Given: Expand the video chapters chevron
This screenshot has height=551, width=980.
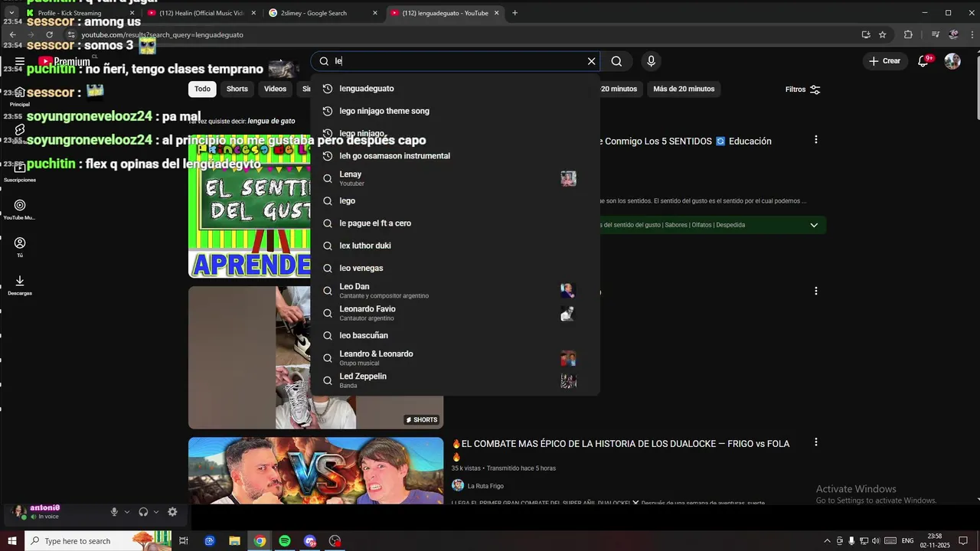Looking at the screenshot, I should (x=814, y=225).
